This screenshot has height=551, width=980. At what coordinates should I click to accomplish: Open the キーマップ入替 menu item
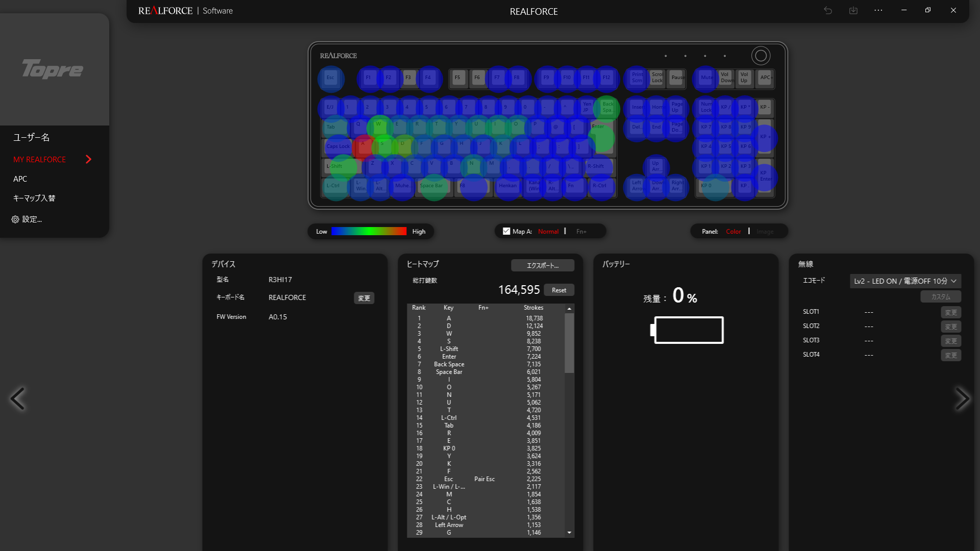pos(34,198)
